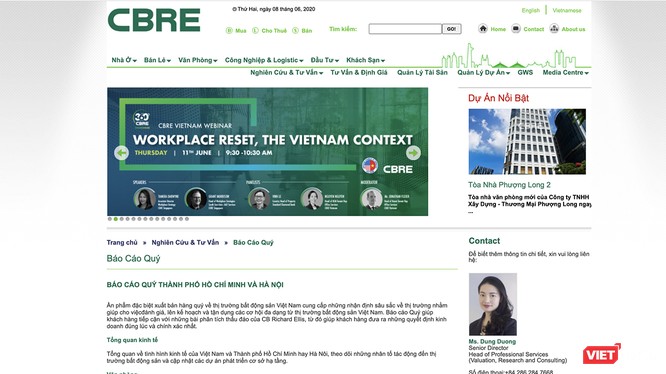Click Nghiên Cứu & Tư Vấn breadcrumb
This screenshot has height=374, width=666.
point(185,242)
